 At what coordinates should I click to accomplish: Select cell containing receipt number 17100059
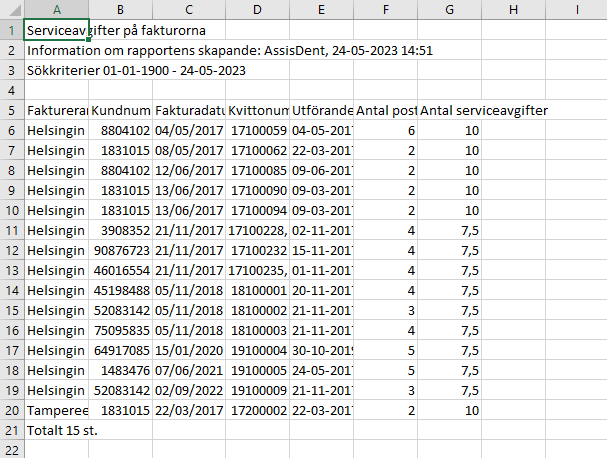pyautogui.click(x=257, y=131)
